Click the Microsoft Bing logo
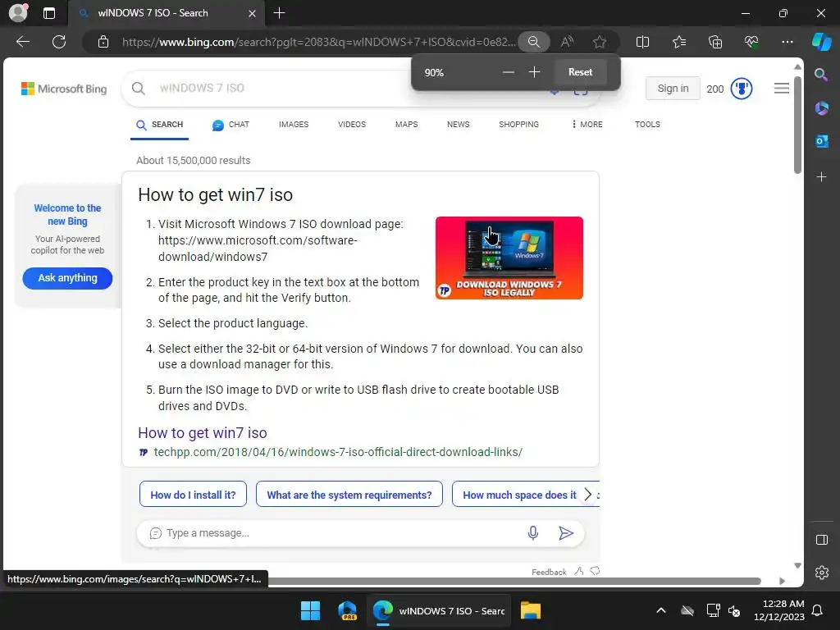840x630 pixels. point(64,89)
